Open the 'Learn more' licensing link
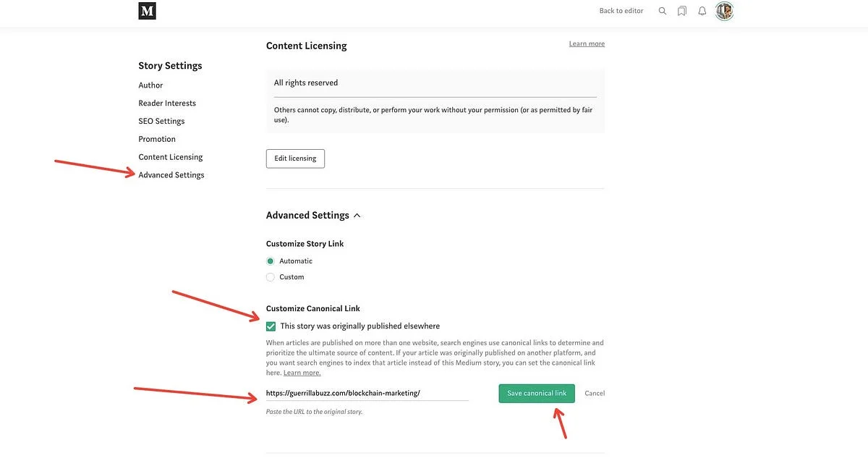This screenshot has height=461, width=868. click(587, 43)
